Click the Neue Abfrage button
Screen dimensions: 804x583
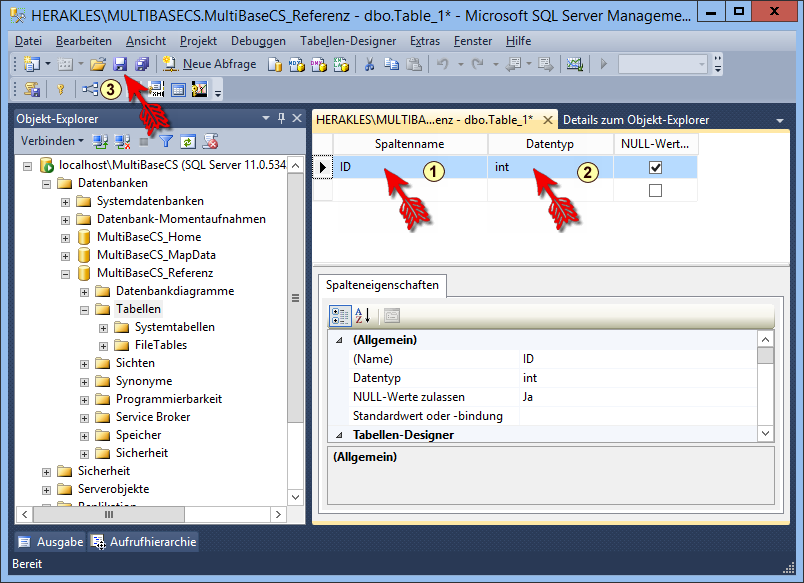209,64
